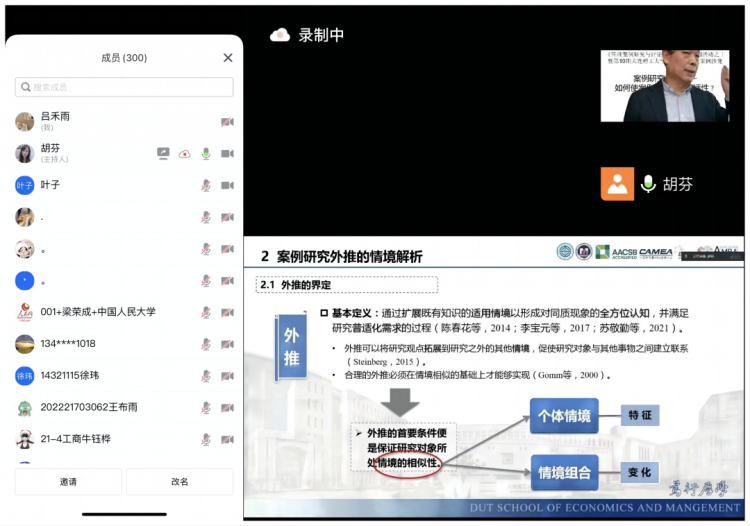Click the camera icon for 叶子
The width and height of the screenshot is (750, 526).
click(227, 185)
